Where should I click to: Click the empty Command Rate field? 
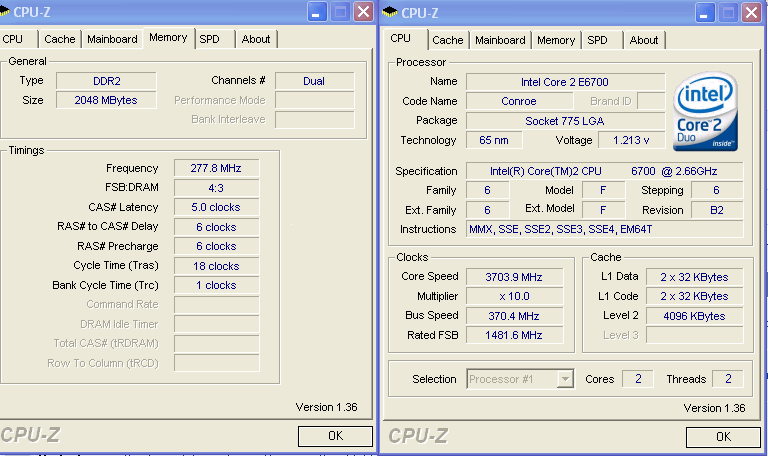point(216,305)
